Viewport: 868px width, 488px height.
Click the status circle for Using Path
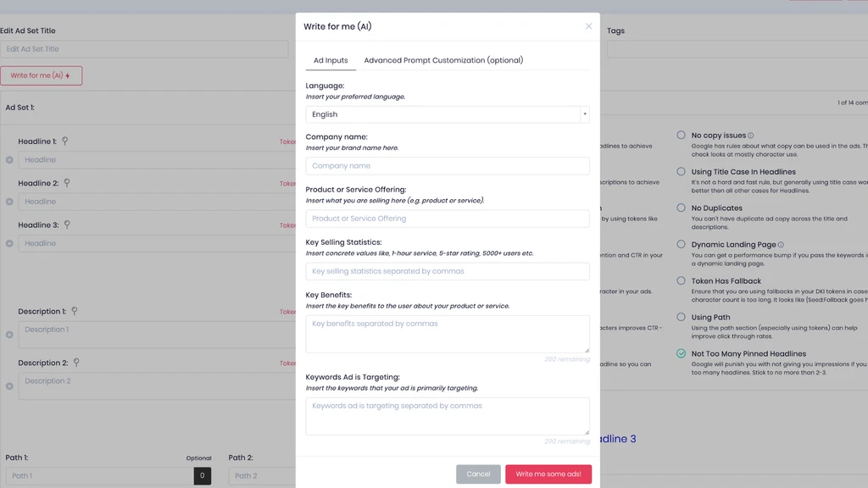click(x=682, y=317)
